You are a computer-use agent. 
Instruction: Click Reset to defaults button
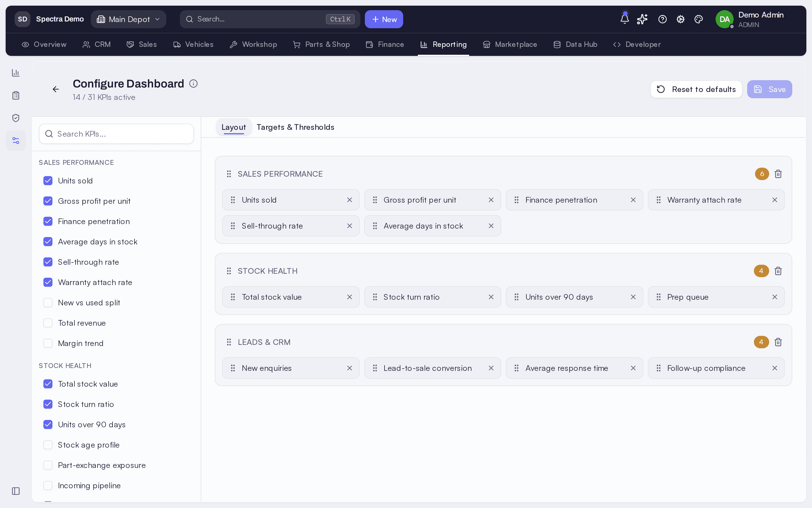coord(696,89)
